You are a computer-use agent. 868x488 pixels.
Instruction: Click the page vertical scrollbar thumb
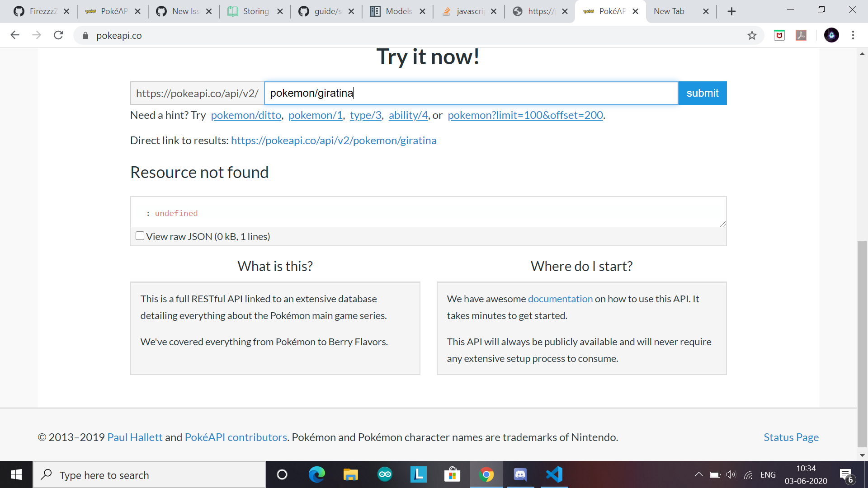click(862, 343)
